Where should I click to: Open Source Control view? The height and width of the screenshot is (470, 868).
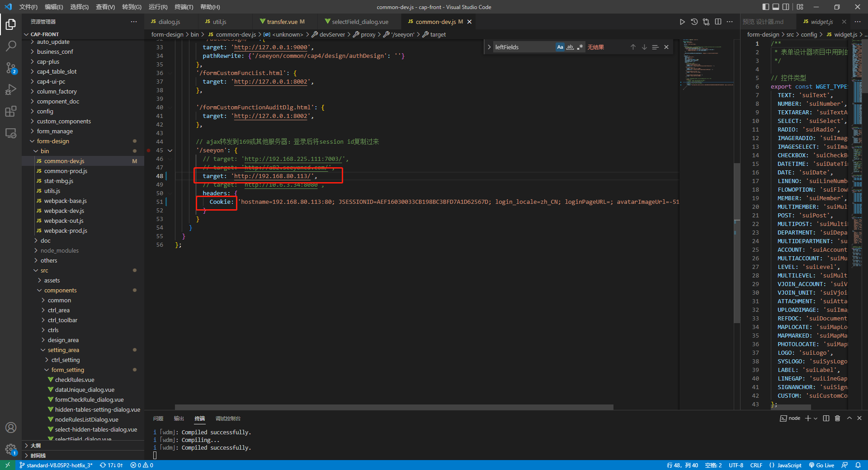tap(11, 68)
